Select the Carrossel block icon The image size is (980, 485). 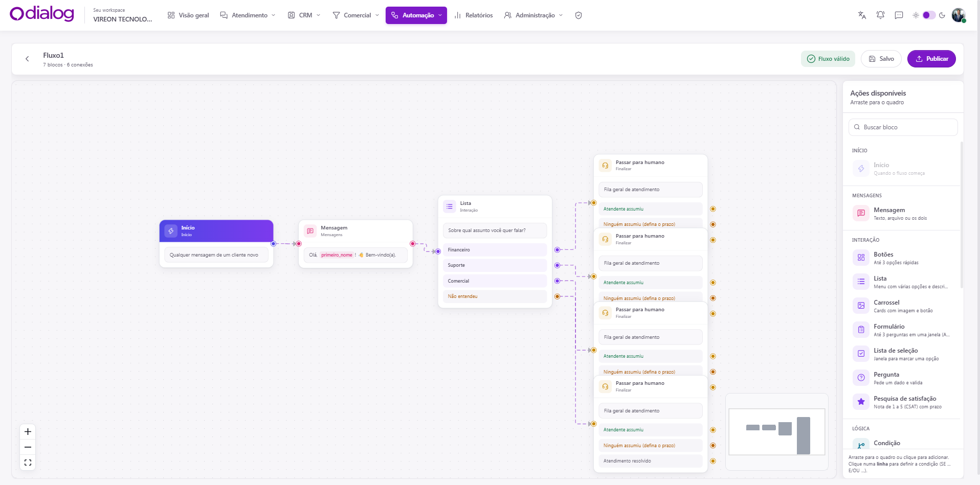point(861,306)
